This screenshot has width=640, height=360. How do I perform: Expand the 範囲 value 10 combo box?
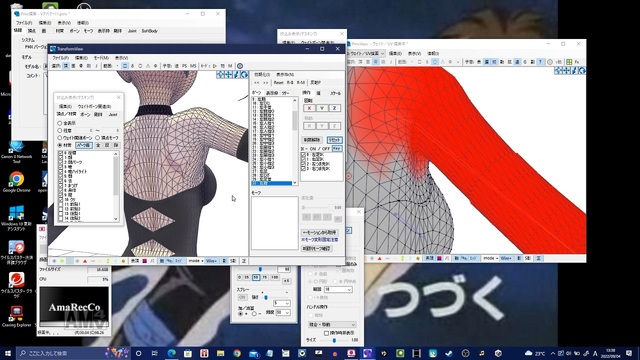[338, 289]
